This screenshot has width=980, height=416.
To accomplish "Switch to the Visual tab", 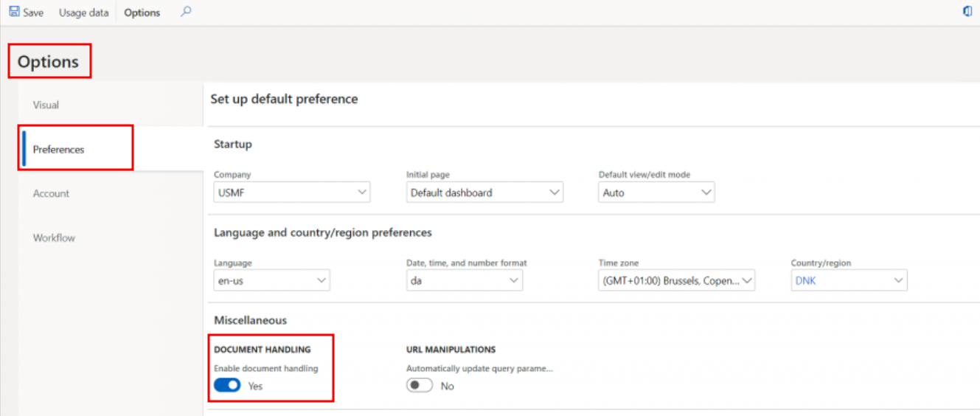I will (x=46, y=105).
